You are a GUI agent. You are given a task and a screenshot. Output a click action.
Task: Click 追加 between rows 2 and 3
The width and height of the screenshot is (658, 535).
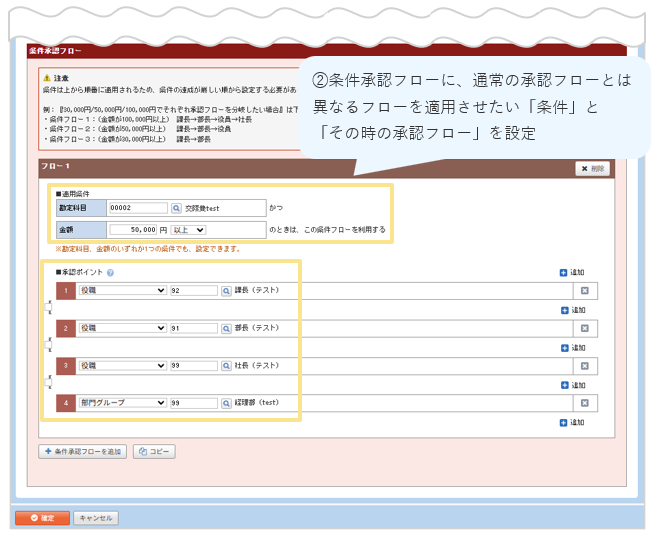pyautogui.click(x=573, y=348)
